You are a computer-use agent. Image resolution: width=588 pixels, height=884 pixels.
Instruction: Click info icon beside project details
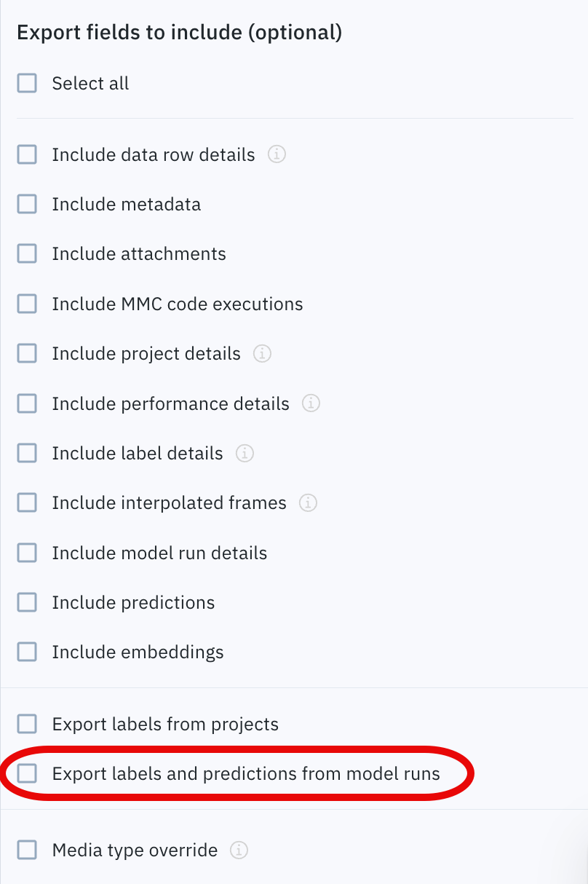[x=262, y=354]
